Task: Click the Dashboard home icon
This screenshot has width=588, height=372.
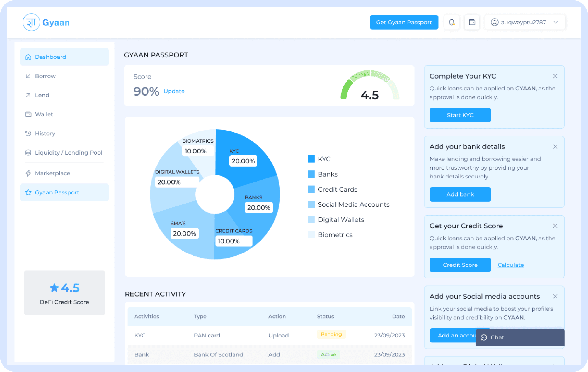Action: 28,57
